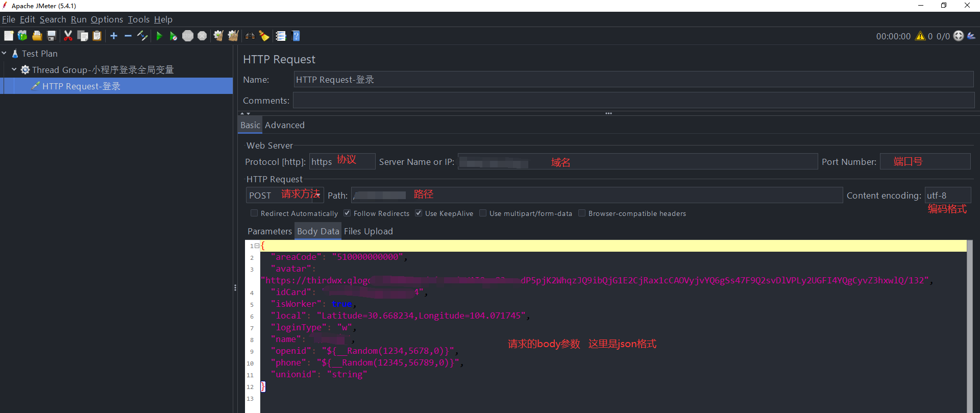Image resolution: width=980 pixels, height=413 pixels.
Task: Open an existing test plan file
Action: tap(37, 36)
